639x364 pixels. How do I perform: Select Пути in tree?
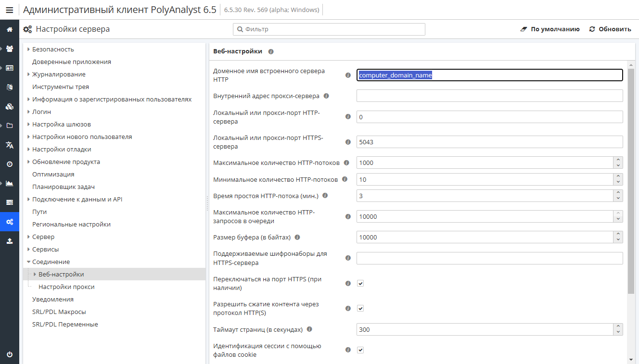coord(39,212)
